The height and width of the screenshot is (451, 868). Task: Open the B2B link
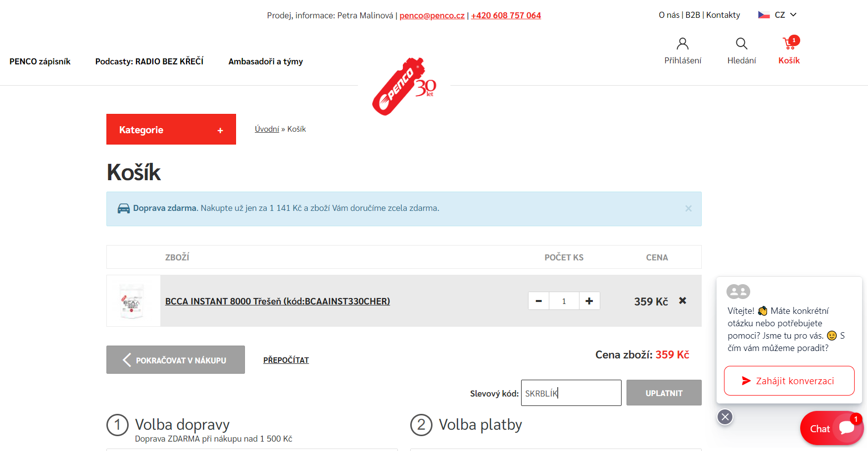coord(693,15)
